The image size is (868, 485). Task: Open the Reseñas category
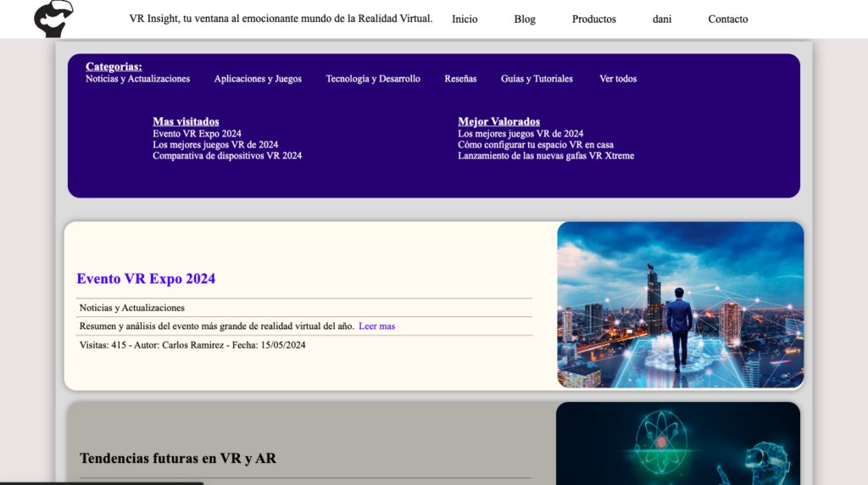coord(460,79)
